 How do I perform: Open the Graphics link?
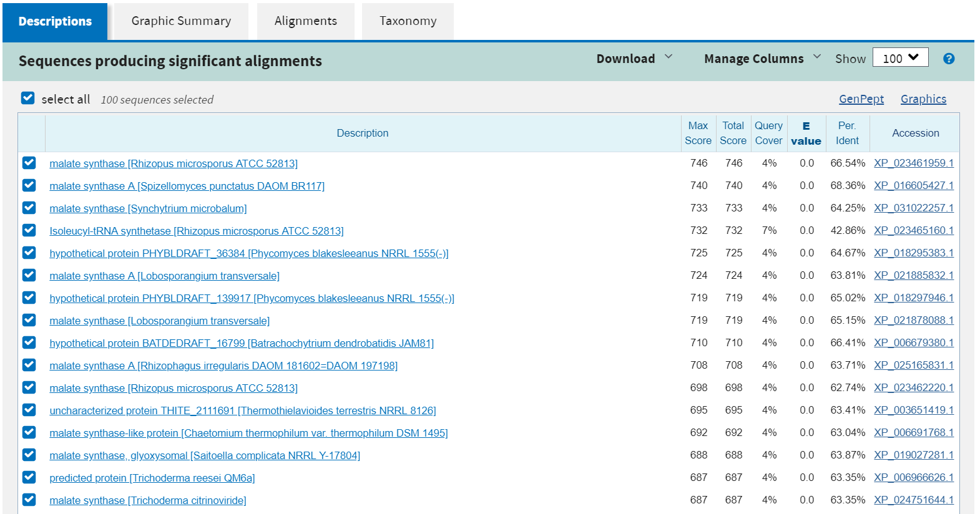point(923,99)
